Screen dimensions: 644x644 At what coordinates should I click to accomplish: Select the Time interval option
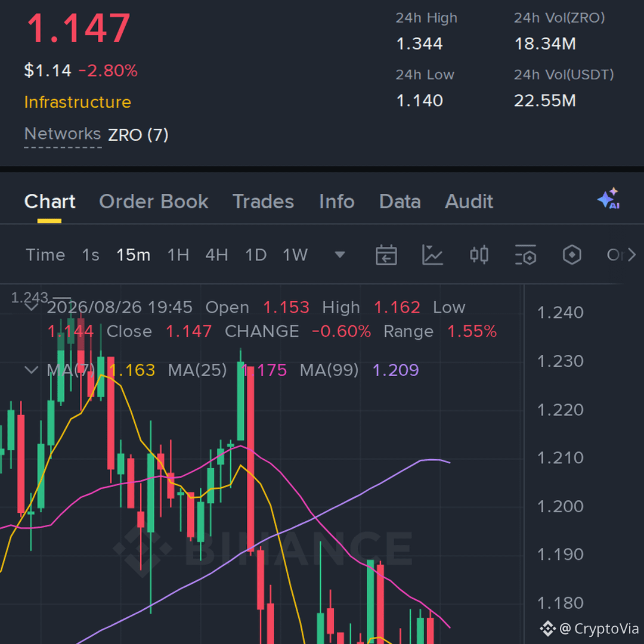(45, 255)
